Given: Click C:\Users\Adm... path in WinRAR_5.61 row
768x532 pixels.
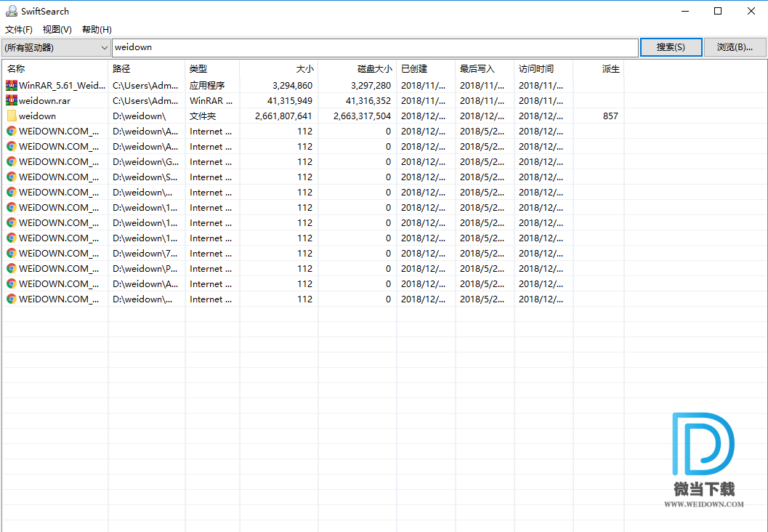Looking at the screenshot, I should [x=145, y=85].
